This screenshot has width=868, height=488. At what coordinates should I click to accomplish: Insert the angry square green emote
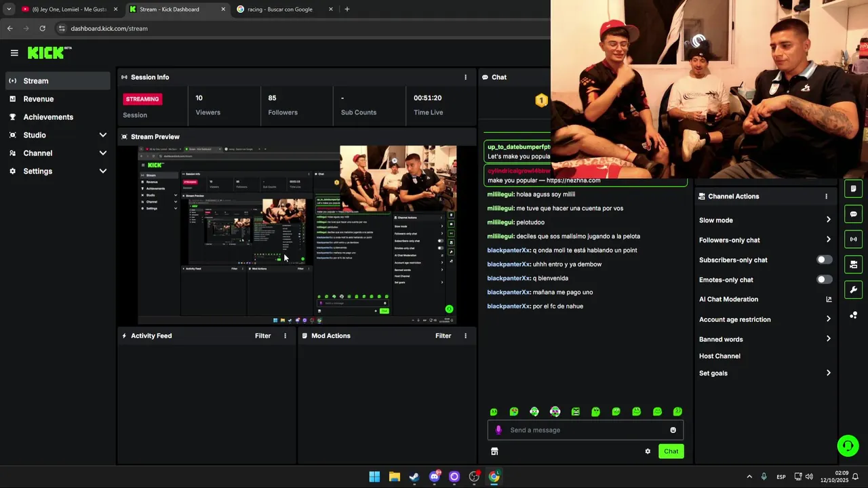576,411
